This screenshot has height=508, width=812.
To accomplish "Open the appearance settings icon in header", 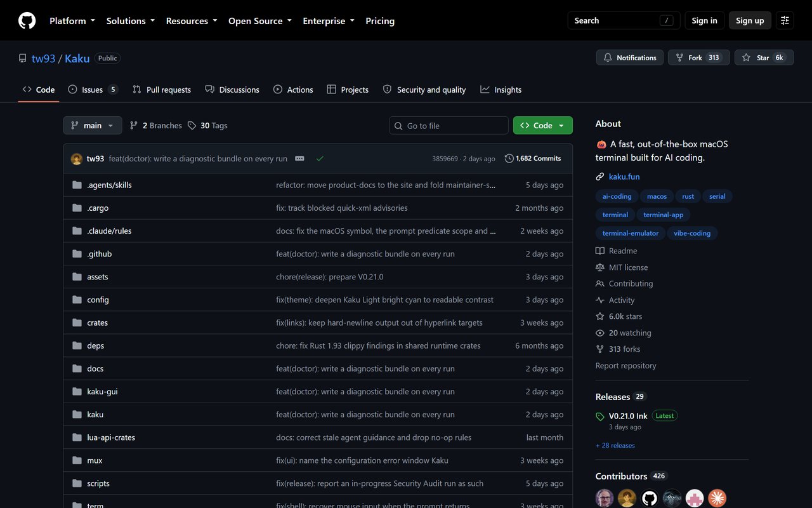I will (785, 20).
